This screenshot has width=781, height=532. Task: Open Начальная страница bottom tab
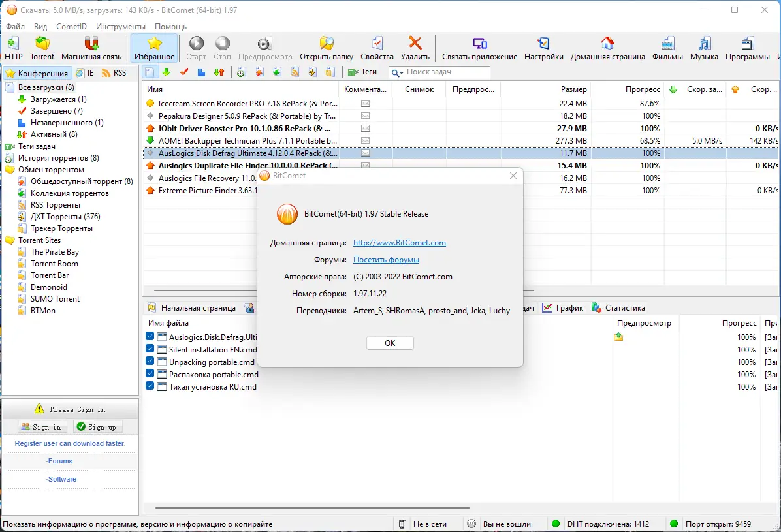click(x=192, y=308)
